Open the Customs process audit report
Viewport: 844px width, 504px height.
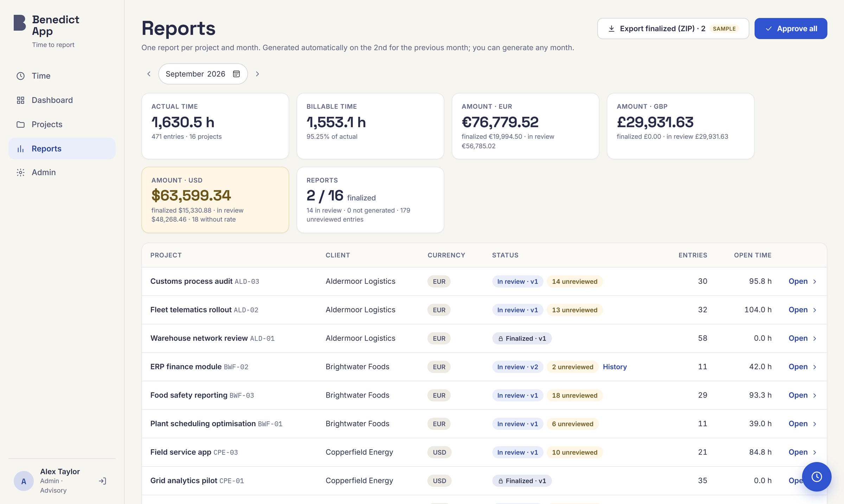click(802, 281)
